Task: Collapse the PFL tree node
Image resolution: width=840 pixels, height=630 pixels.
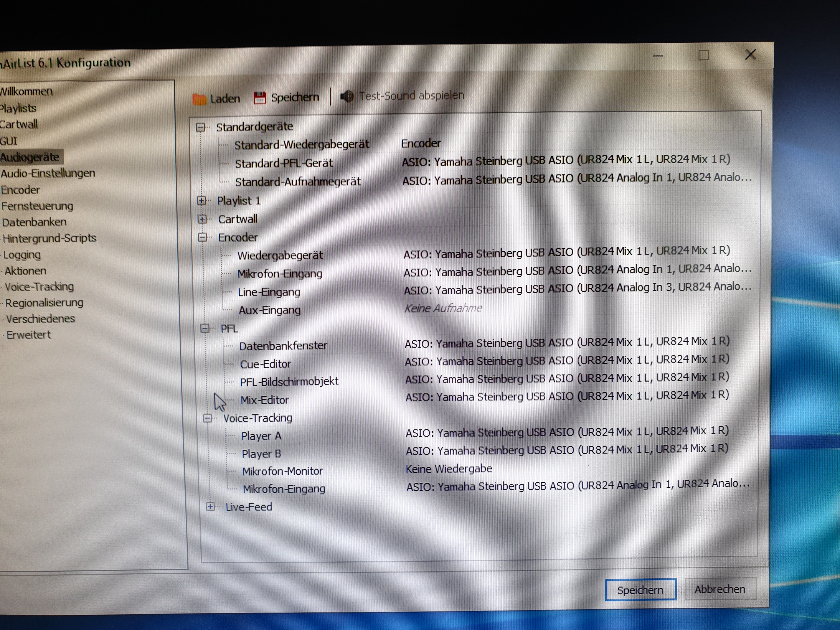Action: coord(205,328)
